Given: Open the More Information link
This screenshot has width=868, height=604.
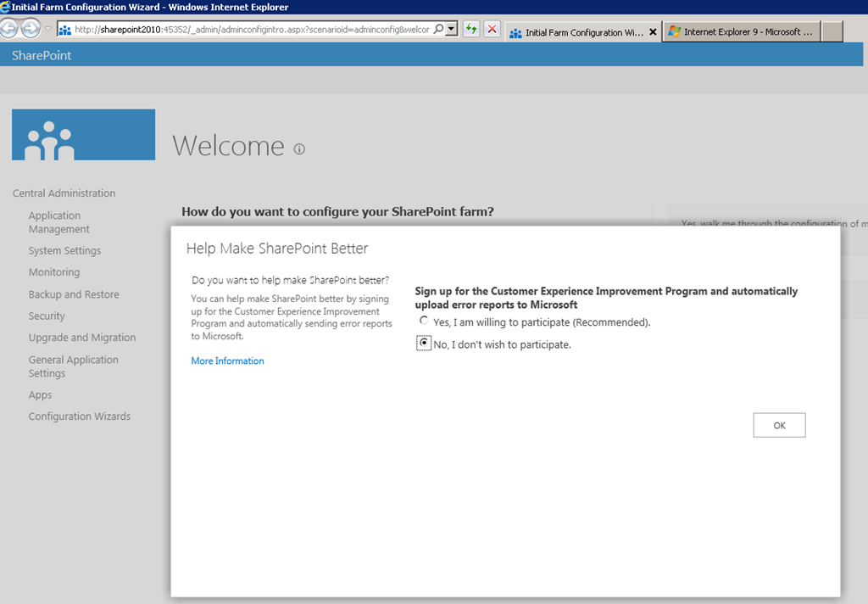Looking at the screenshot, I should coord(227,361).
